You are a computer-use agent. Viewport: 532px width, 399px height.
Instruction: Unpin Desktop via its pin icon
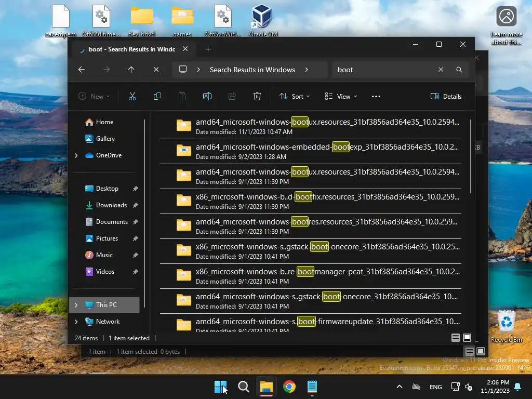tap(136, 189)
